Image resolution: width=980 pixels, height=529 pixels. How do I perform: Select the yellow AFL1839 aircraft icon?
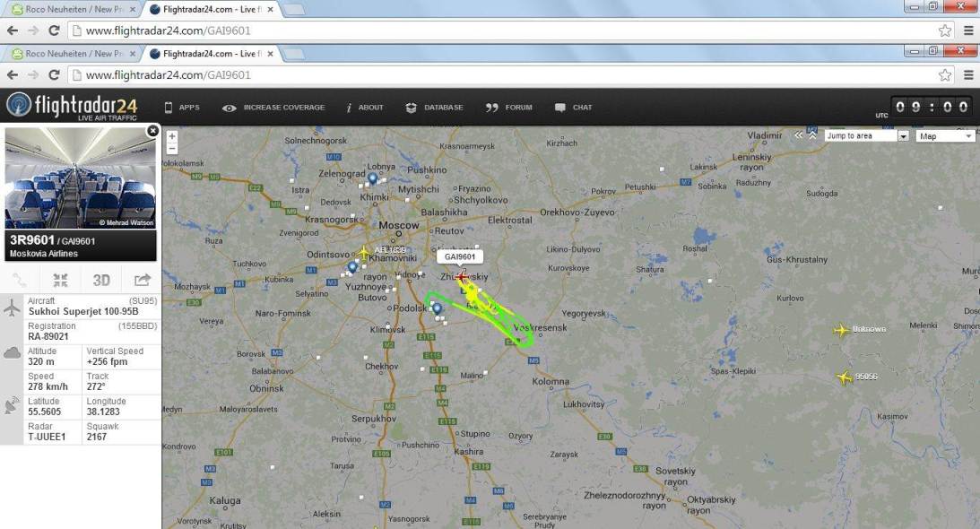[x=364, y=253]
